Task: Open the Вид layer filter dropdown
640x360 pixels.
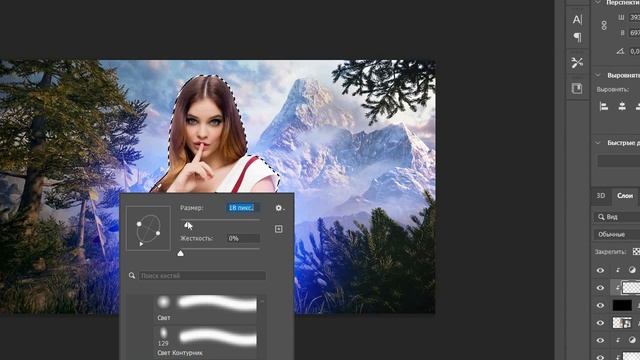Action: pos(616,217)
